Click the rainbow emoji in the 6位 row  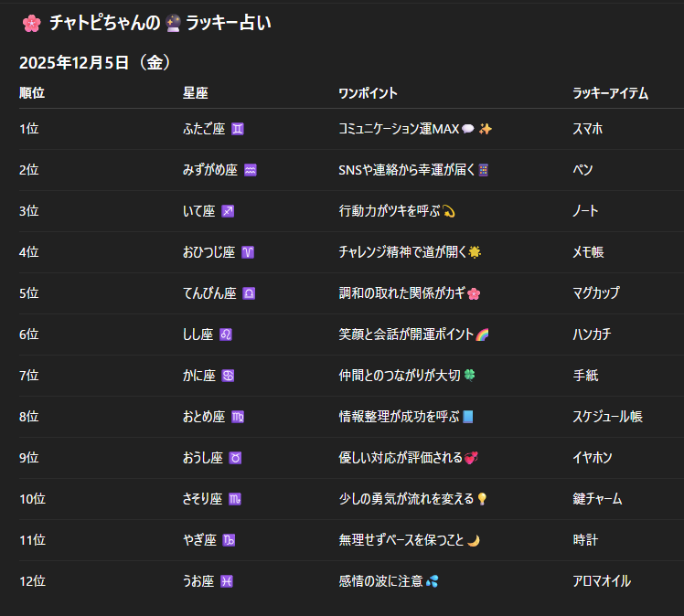(483, 335)
